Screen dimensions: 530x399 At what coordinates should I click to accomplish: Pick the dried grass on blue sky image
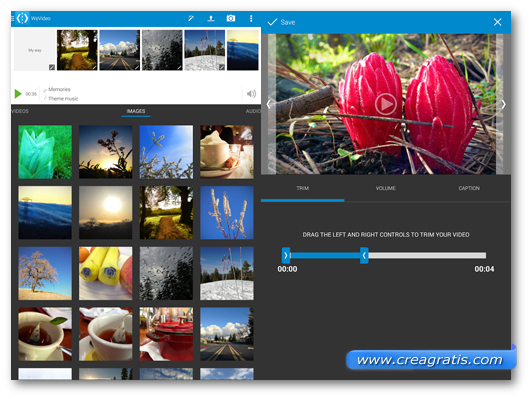click(227, 212)
